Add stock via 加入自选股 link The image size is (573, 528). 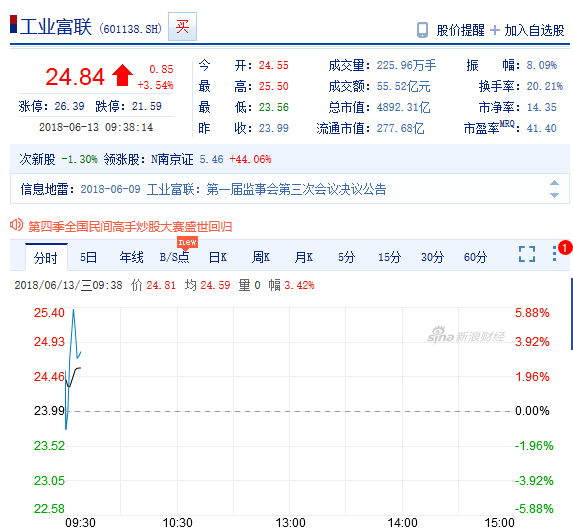534,30
